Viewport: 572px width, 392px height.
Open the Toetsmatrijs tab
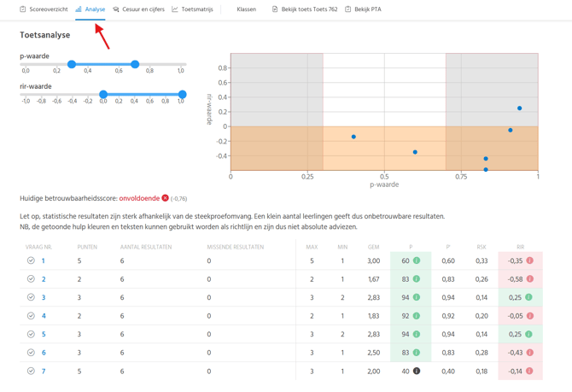192,9
